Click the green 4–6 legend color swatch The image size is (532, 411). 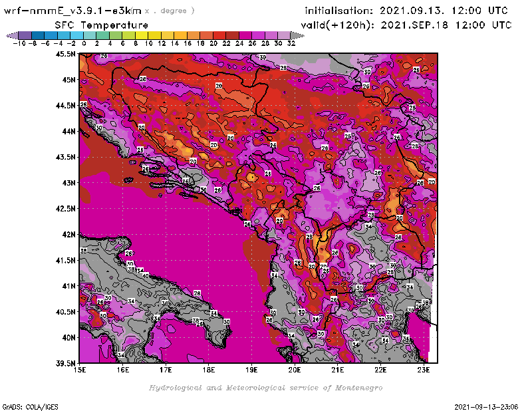[116, 35]
